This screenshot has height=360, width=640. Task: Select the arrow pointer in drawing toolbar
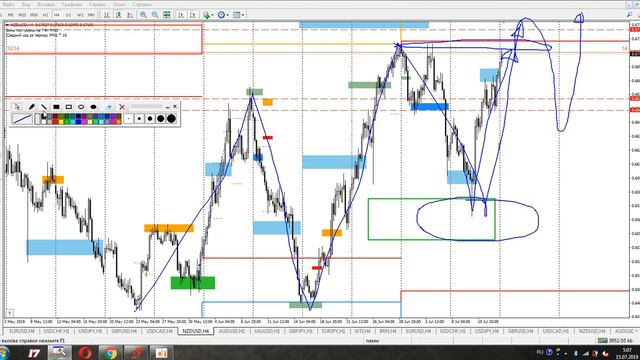tap(17, 107)
